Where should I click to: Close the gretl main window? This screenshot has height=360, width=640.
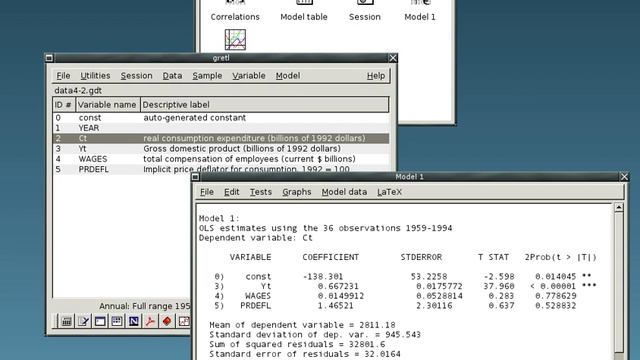tap(393, 58)
